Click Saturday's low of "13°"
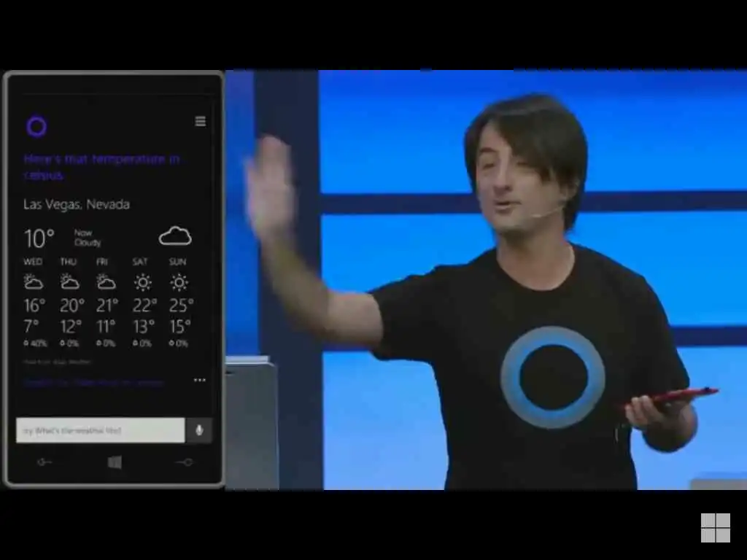The image size is (747, 560). tap(144, 327)
